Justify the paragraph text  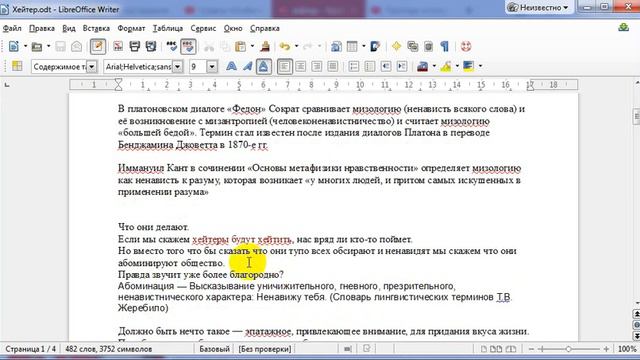pos(333,66)
